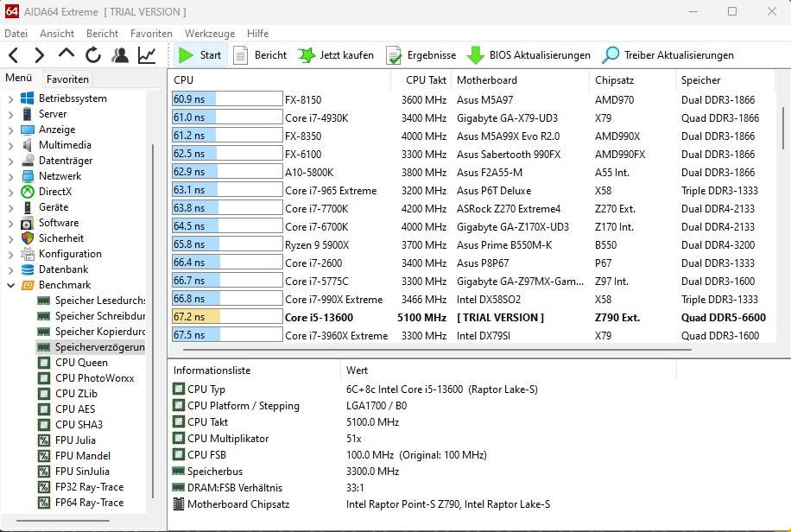791x532 pixels.
Task: Expand the Betriebssystem tree node
Action: pos(10,99)
